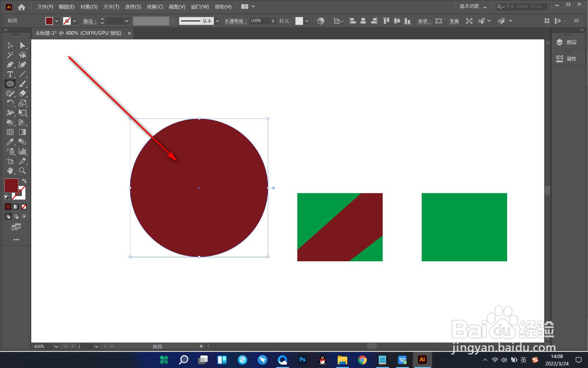Image resolution: width=588 pixels, height=368 pixels.
Task: Pick the Eyedropper tool
Action: [10, 142]
